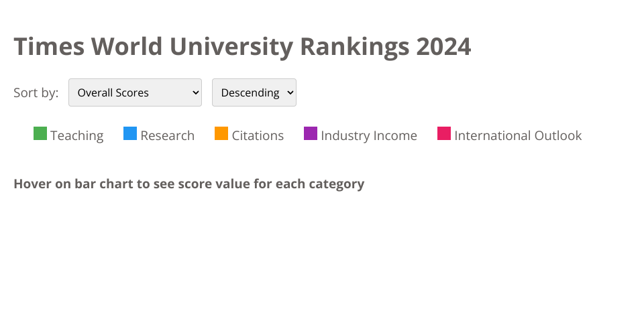Click the 'Sort by:' label

coord(36,92)
